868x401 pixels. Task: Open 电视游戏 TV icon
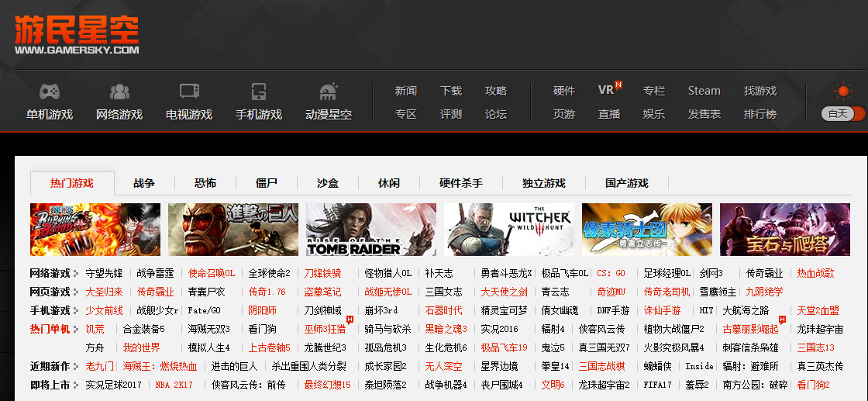pyautogui.click(x=189, y=92)
